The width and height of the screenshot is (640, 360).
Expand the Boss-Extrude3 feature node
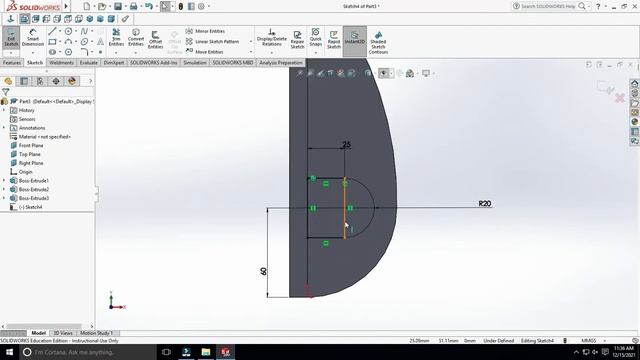4,198
